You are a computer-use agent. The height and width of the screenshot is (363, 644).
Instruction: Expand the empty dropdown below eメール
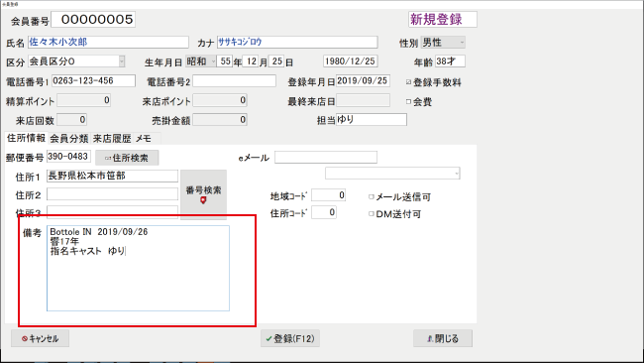[x=392, y=174]
